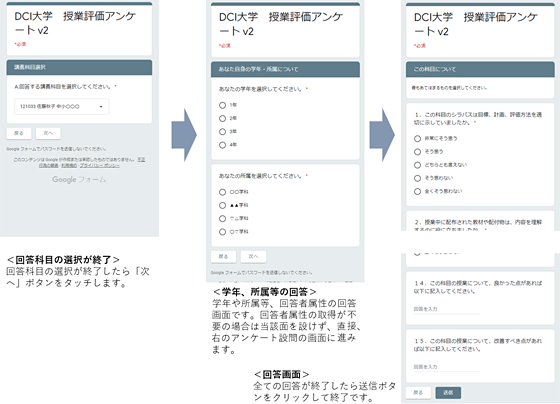560x404 pixels.
Task: Open the 講義科目 selection dropdown
Action: pyautogui.click(x=61, y=106)
